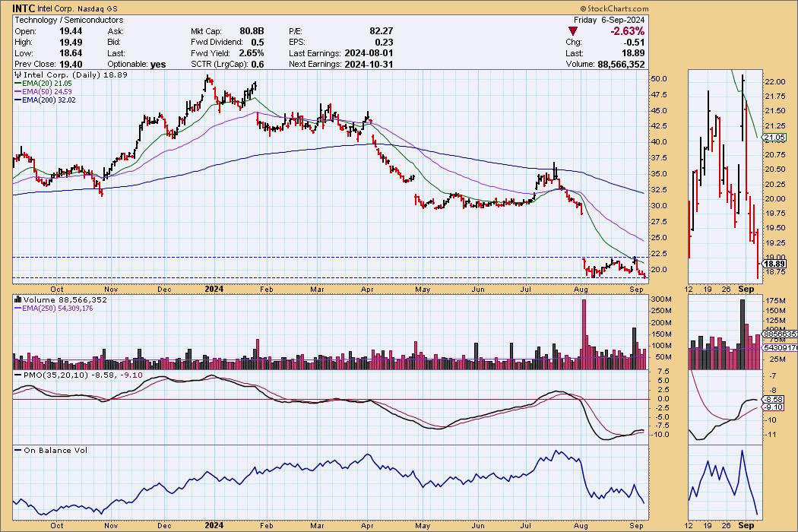
Task: Select the Technology / Semiconductors sector label
Action: click(68, 20)
